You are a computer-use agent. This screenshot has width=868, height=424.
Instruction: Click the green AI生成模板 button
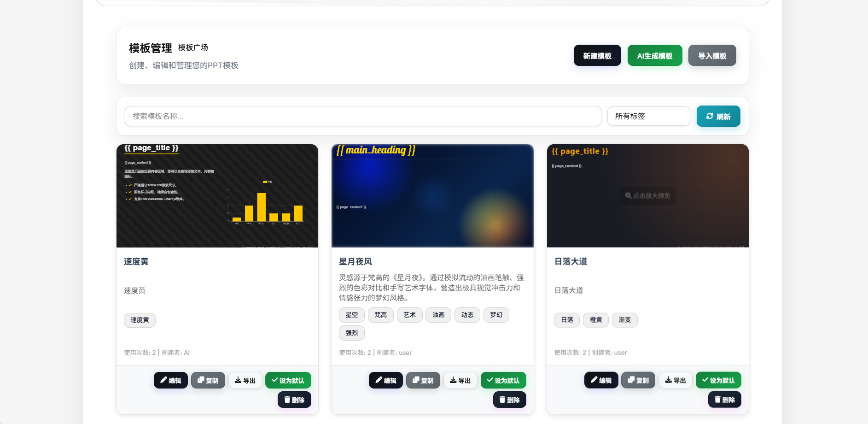[654, 55]
